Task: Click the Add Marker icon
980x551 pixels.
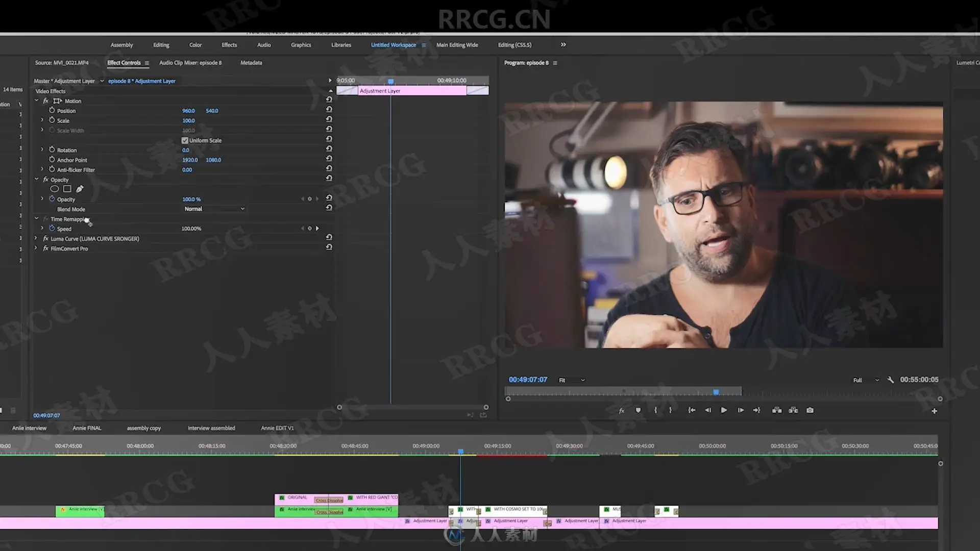Action: 638,410
